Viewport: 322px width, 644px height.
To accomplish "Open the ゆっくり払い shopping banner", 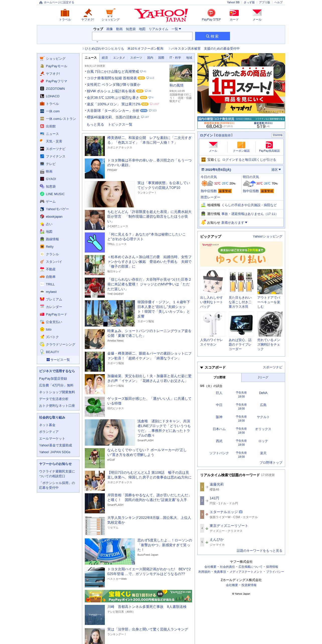I will [x=241, y=254].
